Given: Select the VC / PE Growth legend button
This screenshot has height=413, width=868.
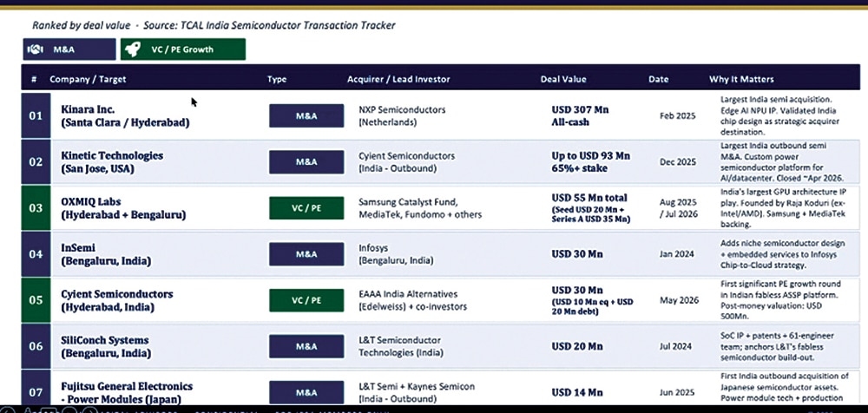Looking at the screenshot, I should pyautogui.click(x=182, y=49).
